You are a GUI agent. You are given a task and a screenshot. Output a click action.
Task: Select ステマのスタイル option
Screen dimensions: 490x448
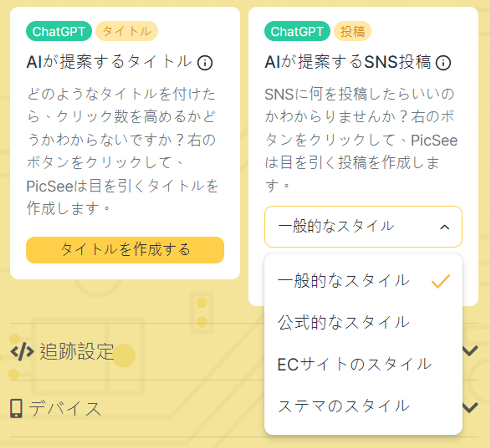pyautogui.click(x=363, y=406)
